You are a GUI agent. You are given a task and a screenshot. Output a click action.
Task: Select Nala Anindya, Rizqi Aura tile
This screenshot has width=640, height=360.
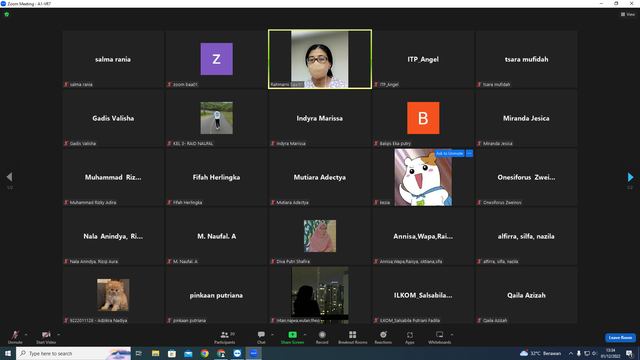coord(113,236)
